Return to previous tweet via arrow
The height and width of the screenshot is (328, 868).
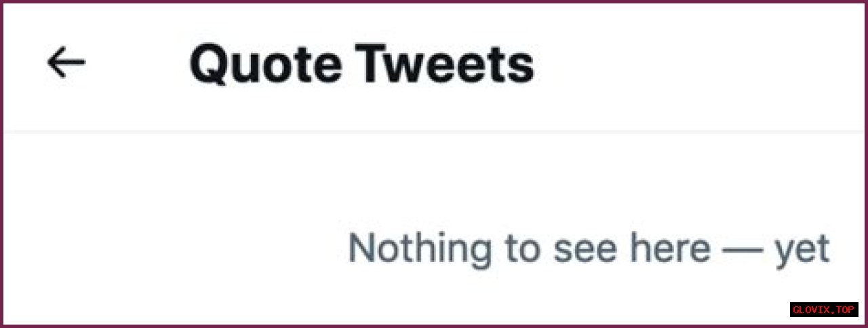[x=66, y=63]
